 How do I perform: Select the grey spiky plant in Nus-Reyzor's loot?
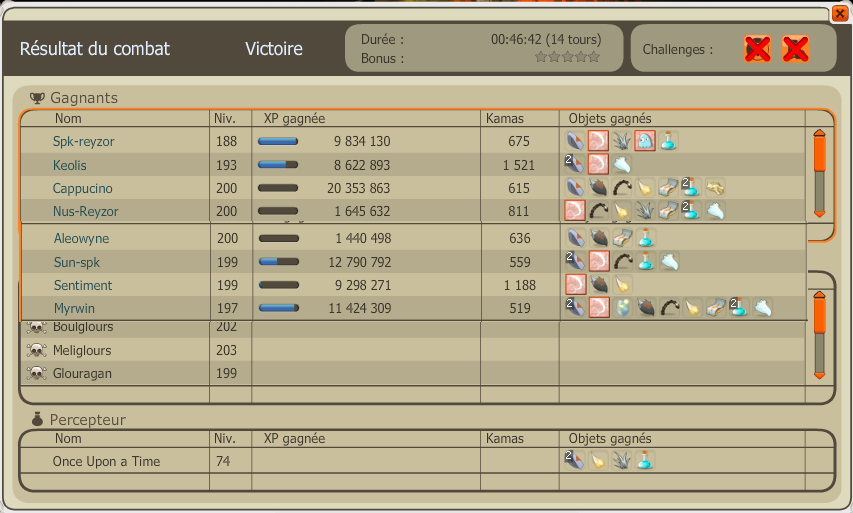[x=645, y=211]
